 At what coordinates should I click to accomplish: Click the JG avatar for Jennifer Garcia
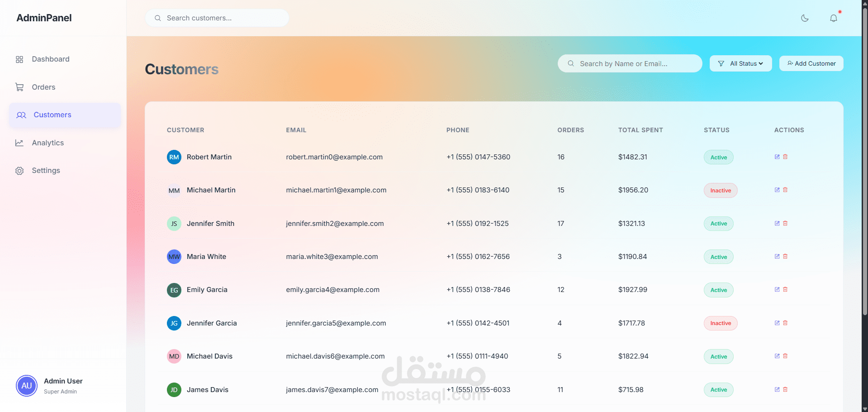(174, 323)
